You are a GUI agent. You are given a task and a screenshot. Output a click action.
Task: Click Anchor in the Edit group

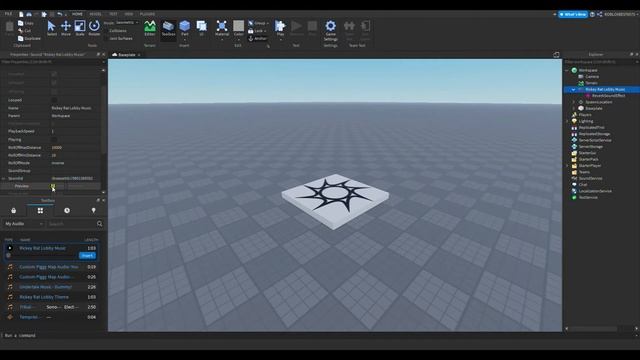(x=258, y=38)
